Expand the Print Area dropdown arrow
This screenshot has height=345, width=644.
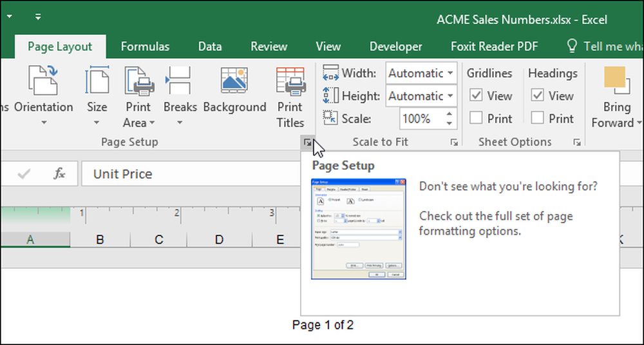pos(152,123)
